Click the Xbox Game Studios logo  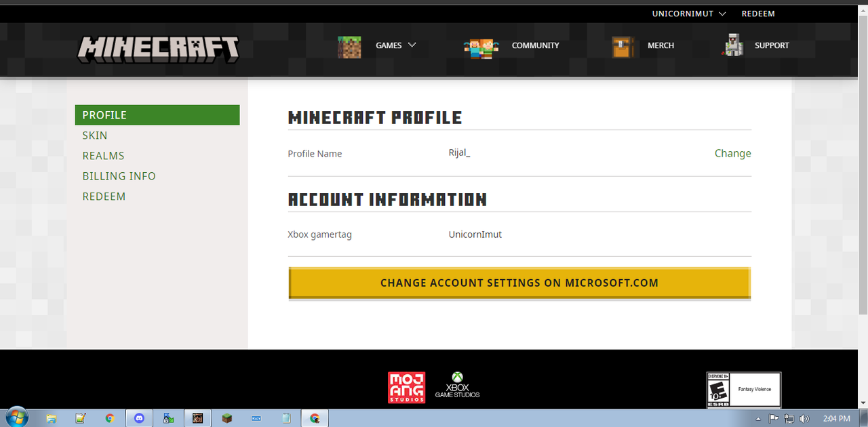[x=458, y=385]
